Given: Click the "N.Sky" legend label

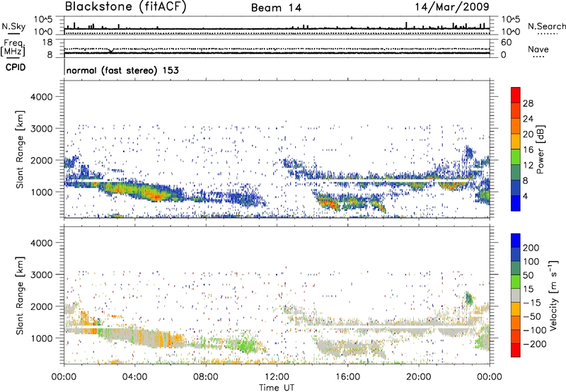Looking at the screenshot, I should click(x=13, y=26).
